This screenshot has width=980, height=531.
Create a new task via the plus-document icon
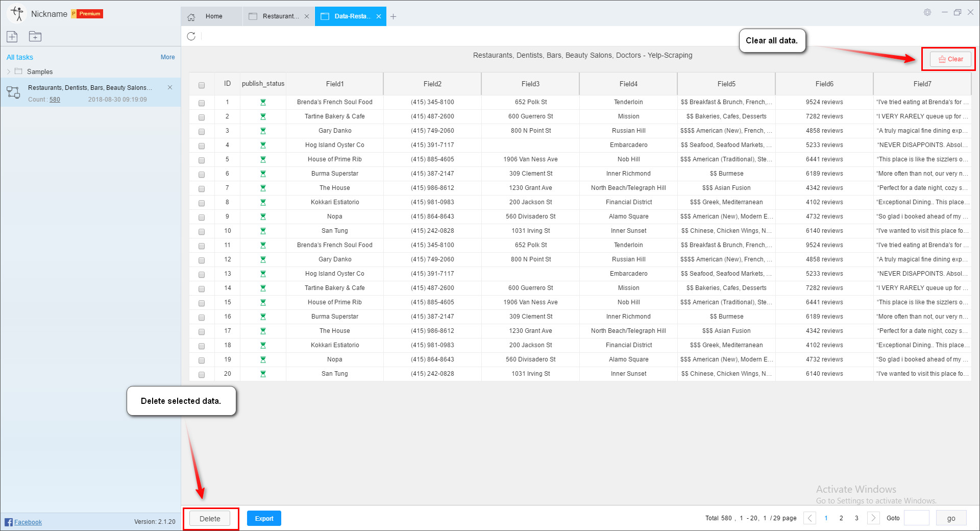(x=12, y=36)
